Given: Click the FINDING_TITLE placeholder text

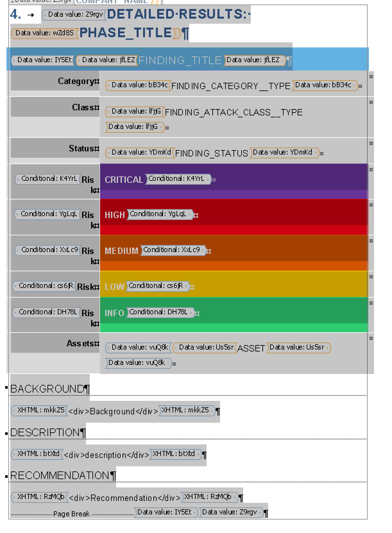Looking at the screenshot, I should click(x=180, y=60).
